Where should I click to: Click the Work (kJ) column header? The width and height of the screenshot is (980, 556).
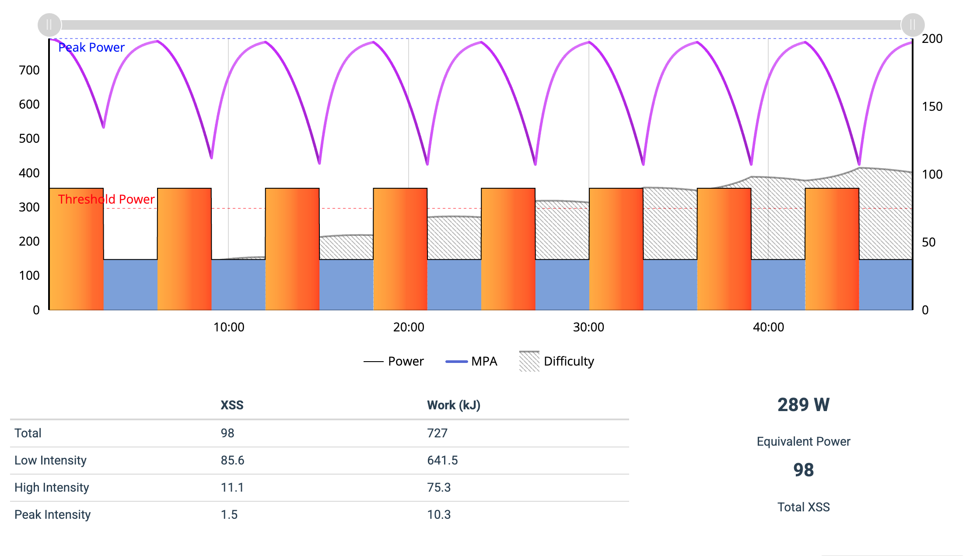(x=454, y=405)
